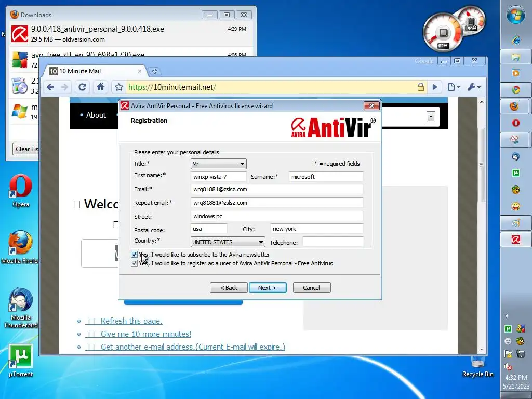
Task: Close the 10 Minute Mail tab
Action: (x=139, y=71)
